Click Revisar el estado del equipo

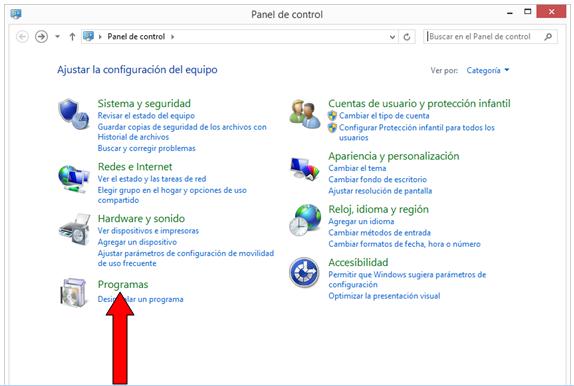146,116
